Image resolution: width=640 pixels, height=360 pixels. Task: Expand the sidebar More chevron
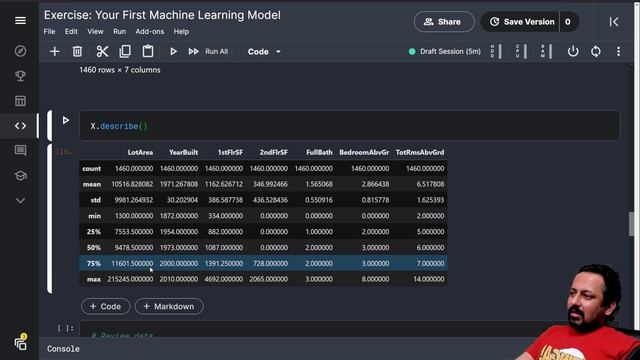(x=20, y=200)
